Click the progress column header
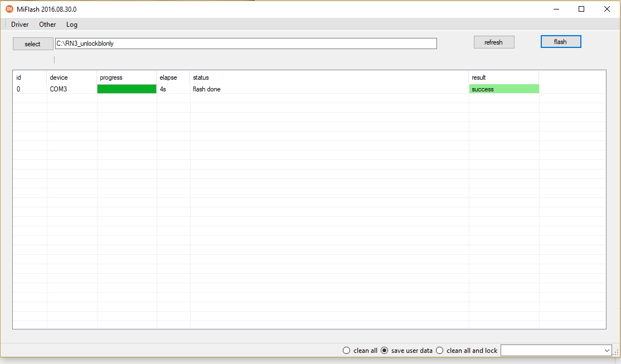The width and height of the screenshot is (621, 364). (127, 77)
